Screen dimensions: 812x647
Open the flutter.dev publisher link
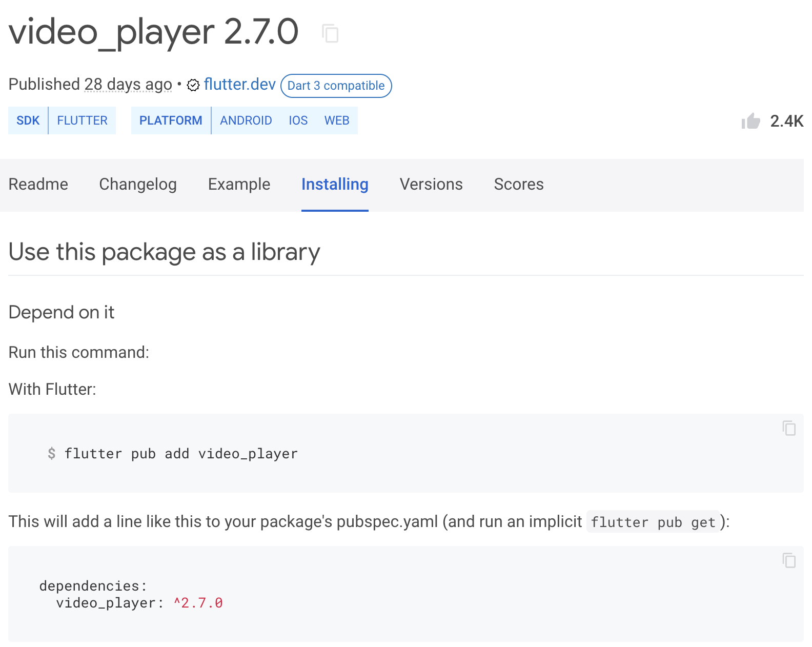pos(240,84)
